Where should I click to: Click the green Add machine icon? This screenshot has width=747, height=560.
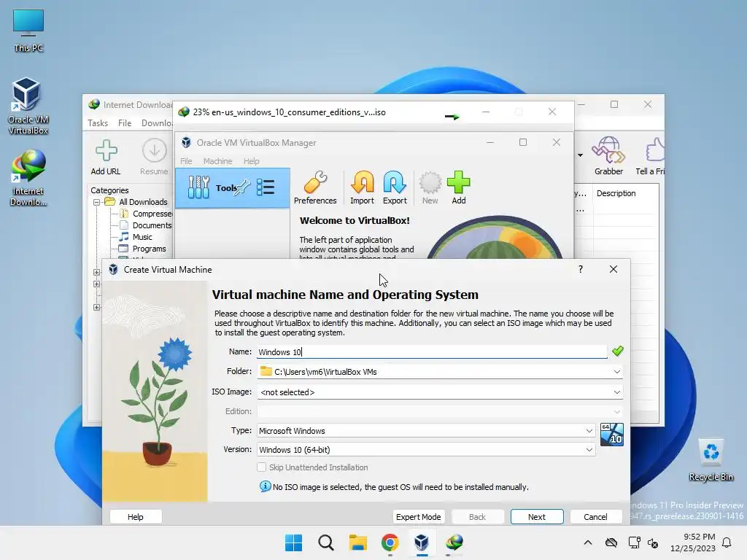pos(459,187)
